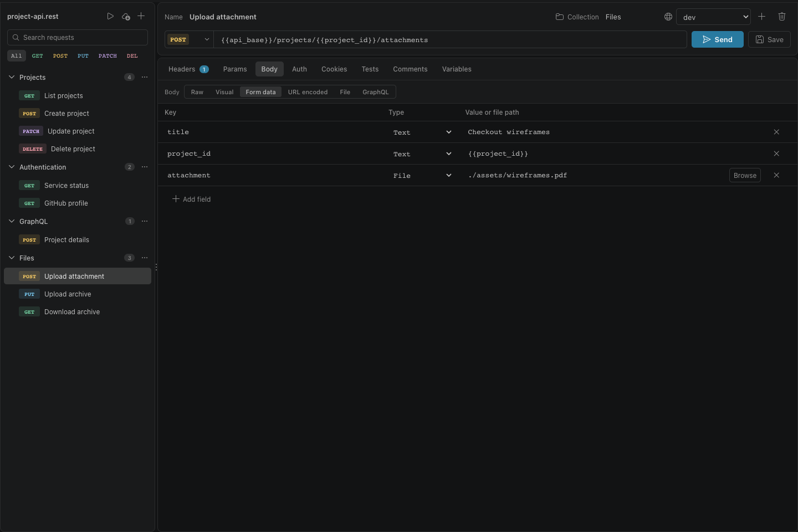Remove the project_id form field row

[776, 154]
